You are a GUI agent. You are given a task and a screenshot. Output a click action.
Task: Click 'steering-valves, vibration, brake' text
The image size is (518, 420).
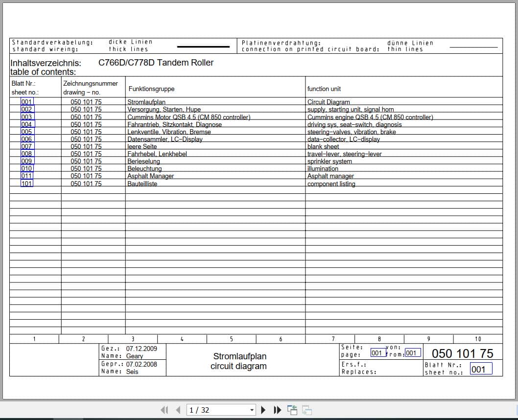click(352, 132)
